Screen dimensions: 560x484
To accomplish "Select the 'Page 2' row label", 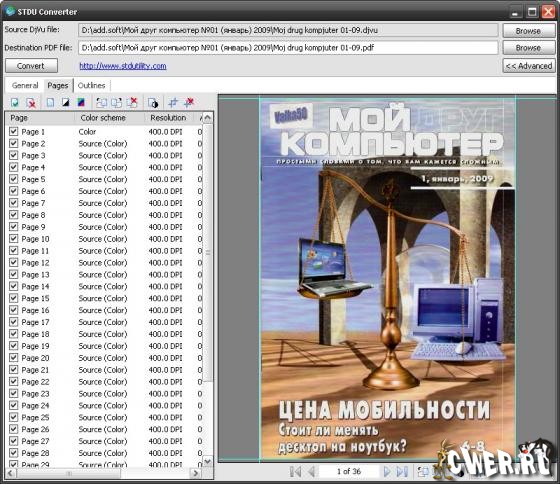I will coord(33,144).
